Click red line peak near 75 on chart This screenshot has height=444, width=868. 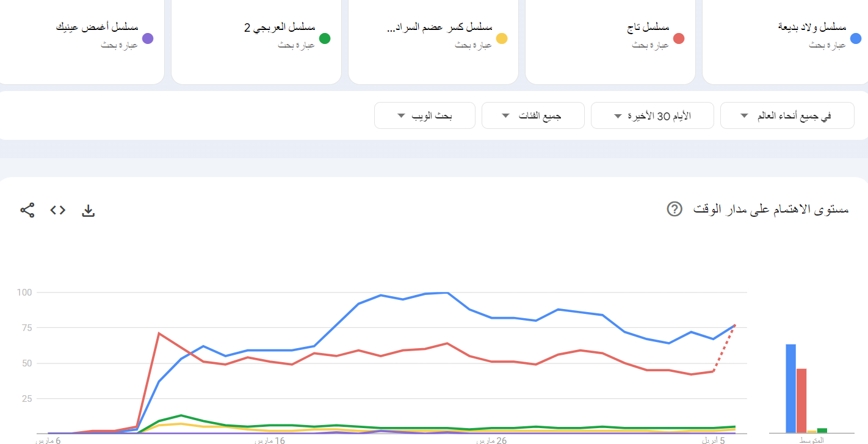[159, 333]
